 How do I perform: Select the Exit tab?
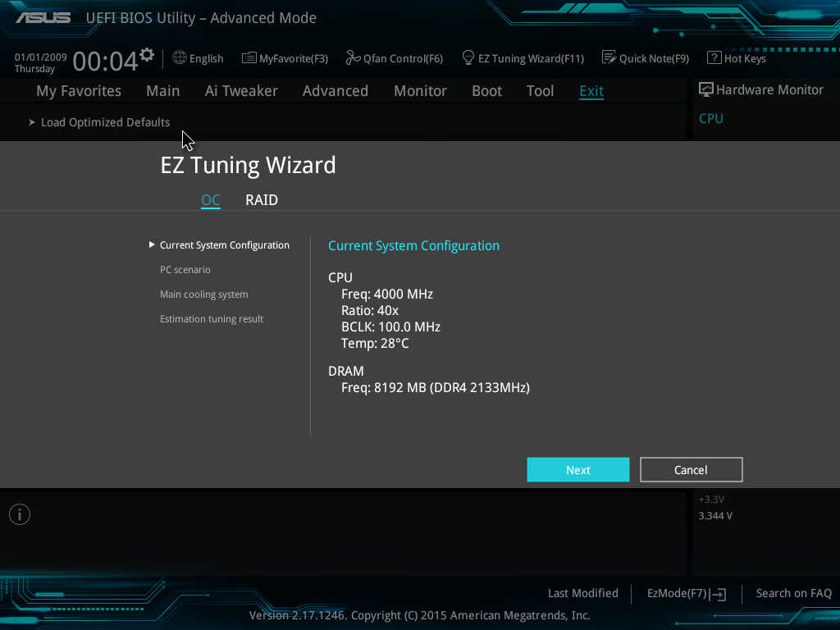(x=591, y=91)
